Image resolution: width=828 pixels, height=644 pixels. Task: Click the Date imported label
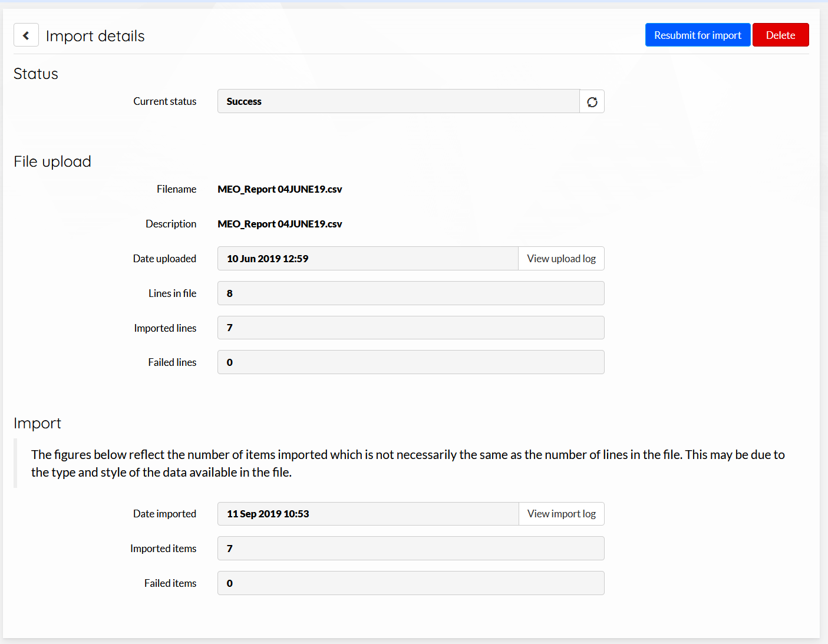pyautogui.click(x=164, y=514)
